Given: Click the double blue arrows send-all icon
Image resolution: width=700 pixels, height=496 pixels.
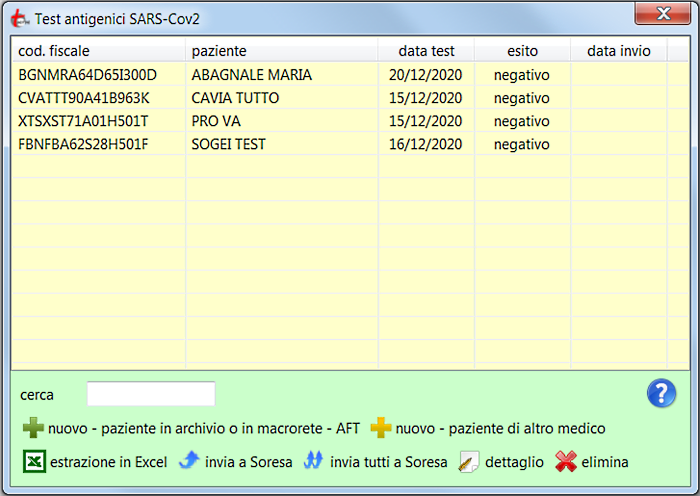Looking at the screenshot, I should click(314, 462).
